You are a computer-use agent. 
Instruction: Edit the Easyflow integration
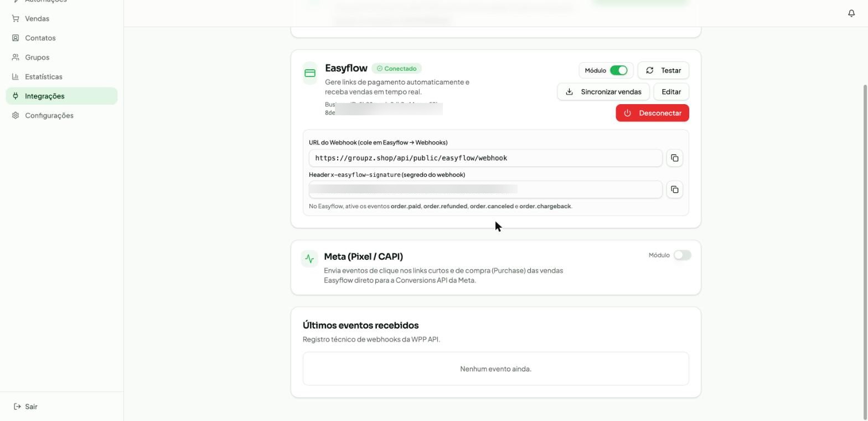671,92
